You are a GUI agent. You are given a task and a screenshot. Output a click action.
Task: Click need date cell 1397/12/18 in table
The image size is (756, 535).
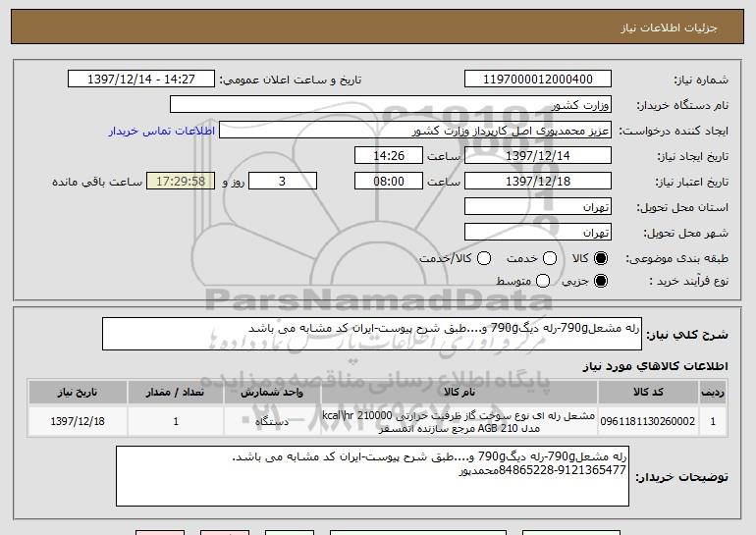(x=78, y=422)
